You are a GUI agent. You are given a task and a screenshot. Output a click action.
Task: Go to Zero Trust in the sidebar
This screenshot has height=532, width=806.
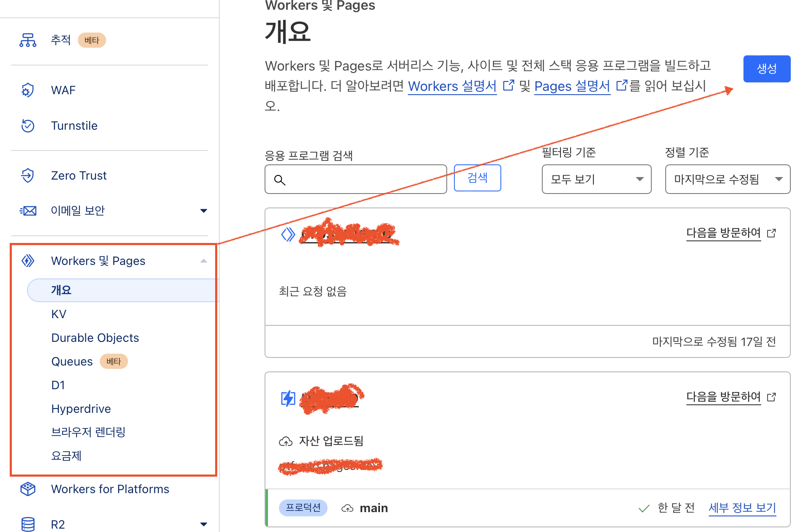79,175
